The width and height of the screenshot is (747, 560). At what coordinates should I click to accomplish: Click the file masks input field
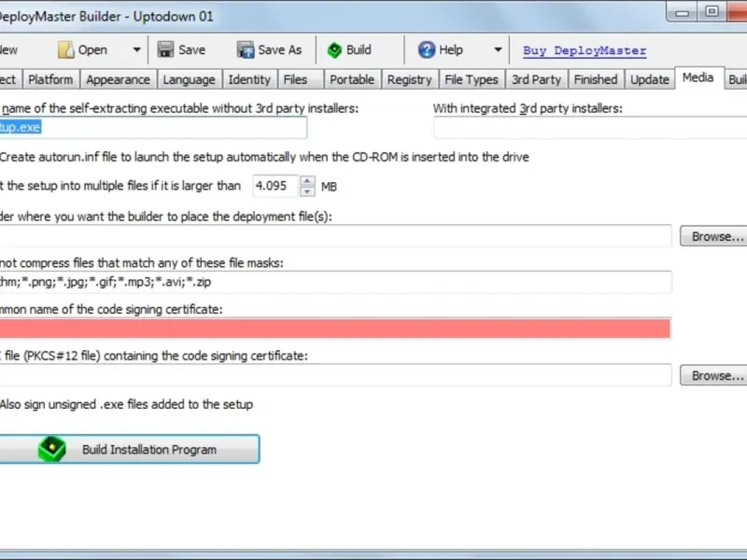[x=336, y=282]
